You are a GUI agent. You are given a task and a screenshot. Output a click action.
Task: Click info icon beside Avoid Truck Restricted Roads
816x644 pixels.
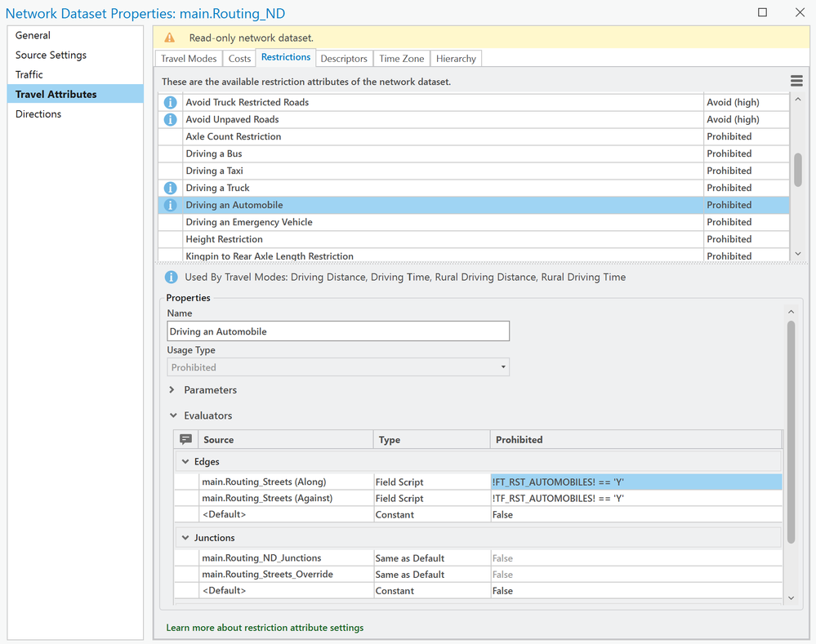point(171,103)
